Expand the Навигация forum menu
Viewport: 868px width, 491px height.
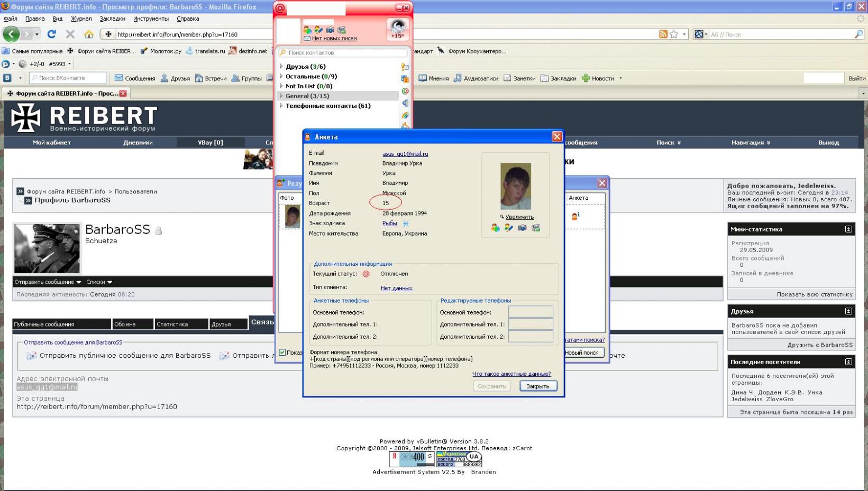pyautogui.click(x=751, y=143)
